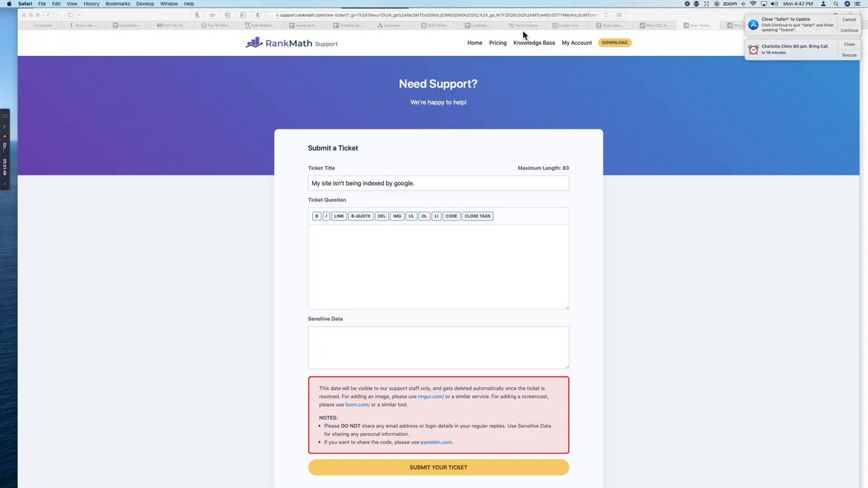Open the Help menu
The width and height of the screenshot is (868, 488).
click(189, 4)
